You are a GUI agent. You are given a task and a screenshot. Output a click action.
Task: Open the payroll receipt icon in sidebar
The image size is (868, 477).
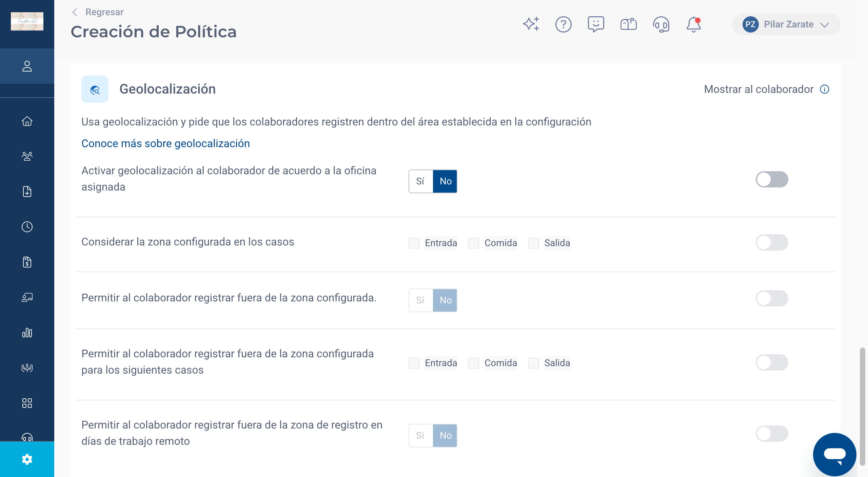click(27, 262)
